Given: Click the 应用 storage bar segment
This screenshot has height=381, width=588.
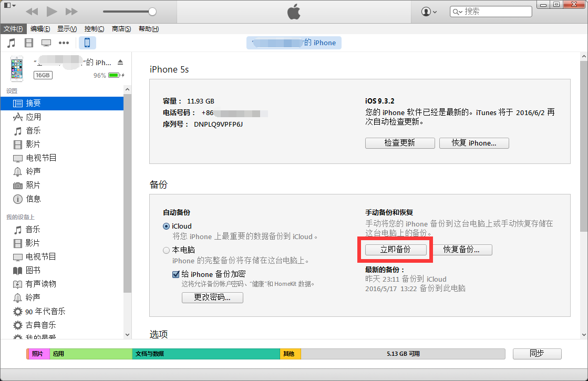Looking at the screenshot, I should click(x=91, y=354).
